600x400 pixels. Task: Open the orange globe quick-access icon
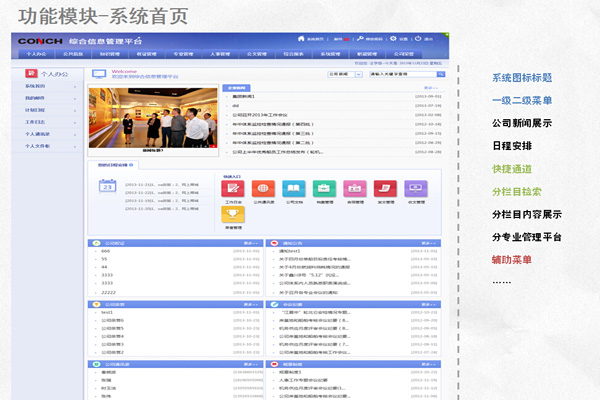pyautogui.click(x=263, y=188)
